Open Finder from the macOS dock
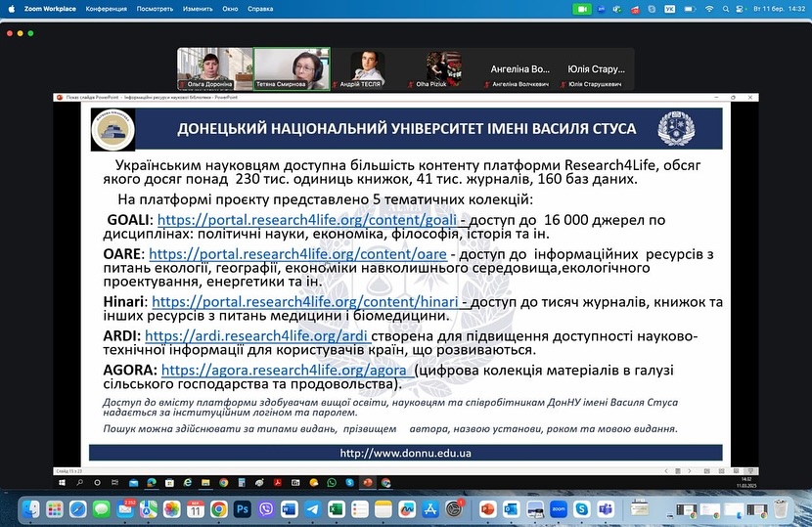The width and height of the screenshot is (812, 527). click(30, 509)
